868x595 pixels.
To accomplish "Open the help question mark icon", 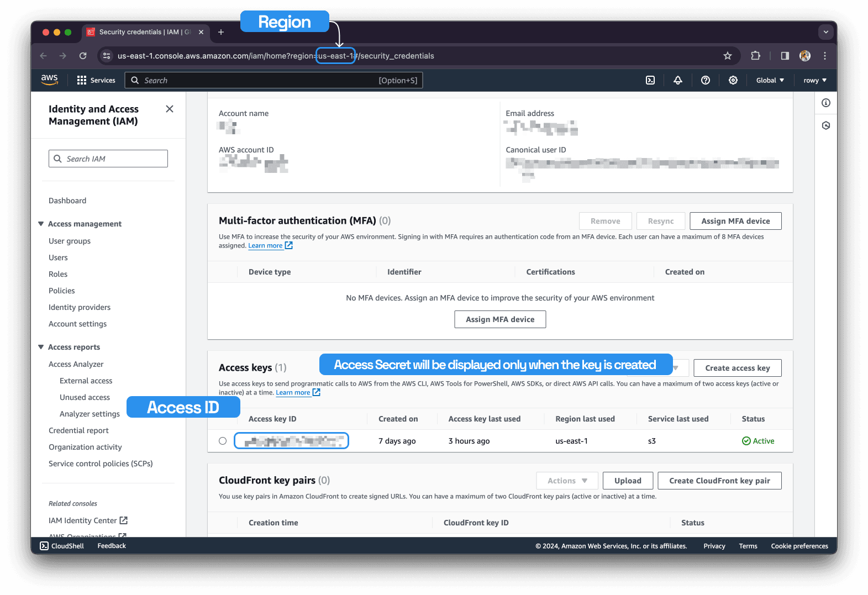I will tap(706, 80).
